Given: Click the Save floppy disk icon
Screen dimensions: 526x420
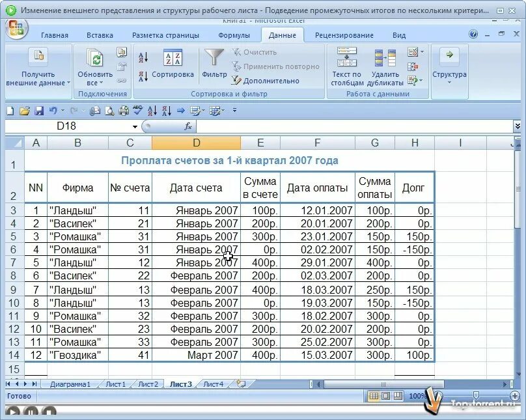Looking at the screenshot, I should click(39, 110).
